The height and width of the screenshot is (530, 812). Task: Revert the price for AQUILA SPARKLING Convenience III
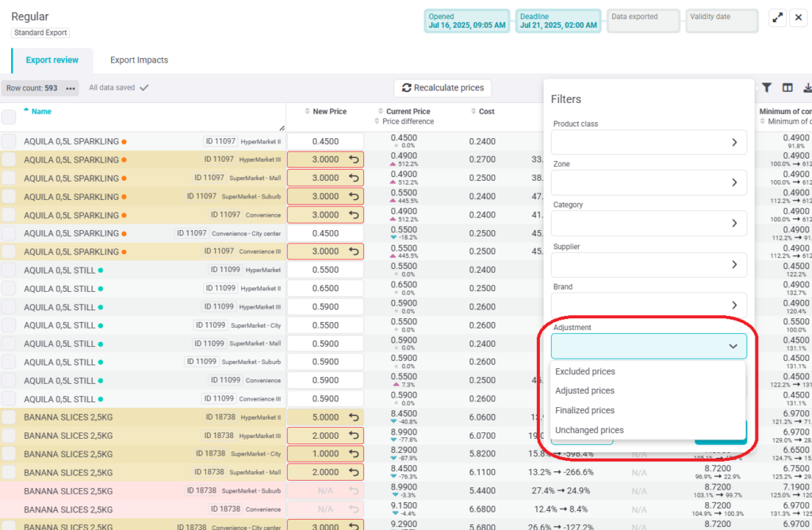point(354,252)
